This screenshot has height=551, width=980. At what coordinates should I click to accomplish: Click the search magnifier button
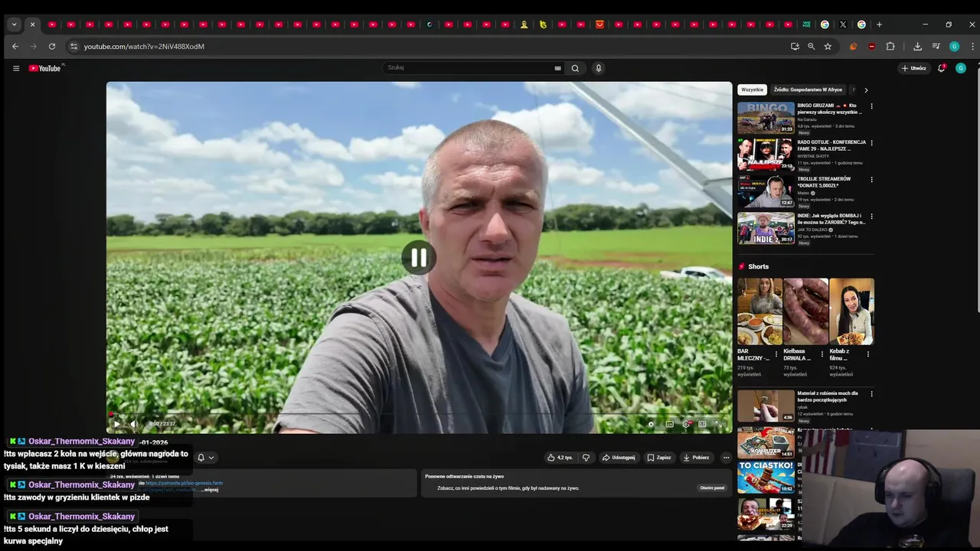pos(575,68)
